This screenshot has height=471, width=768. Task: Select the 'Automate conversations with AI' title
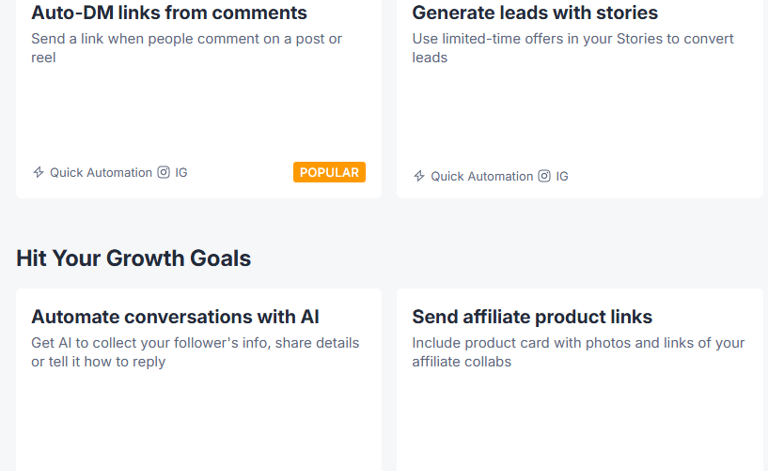click(x=175, y=317)
